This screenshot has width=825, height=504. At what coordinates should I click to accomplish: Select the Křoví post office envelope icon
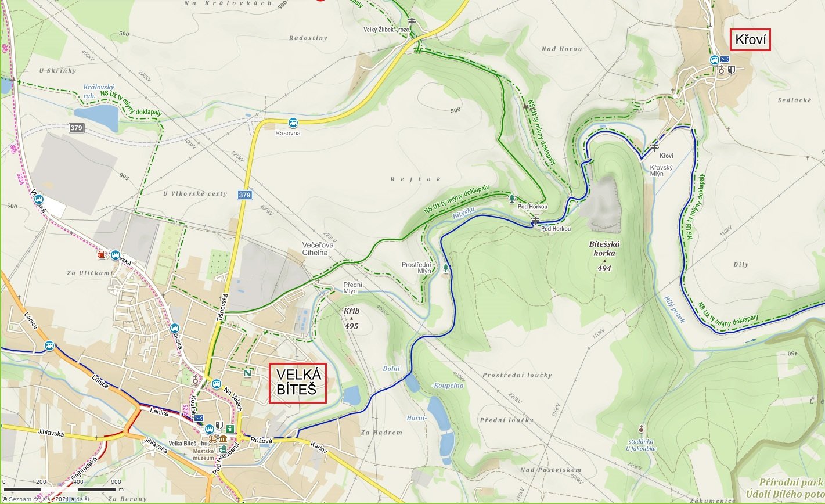click(725, 59)
